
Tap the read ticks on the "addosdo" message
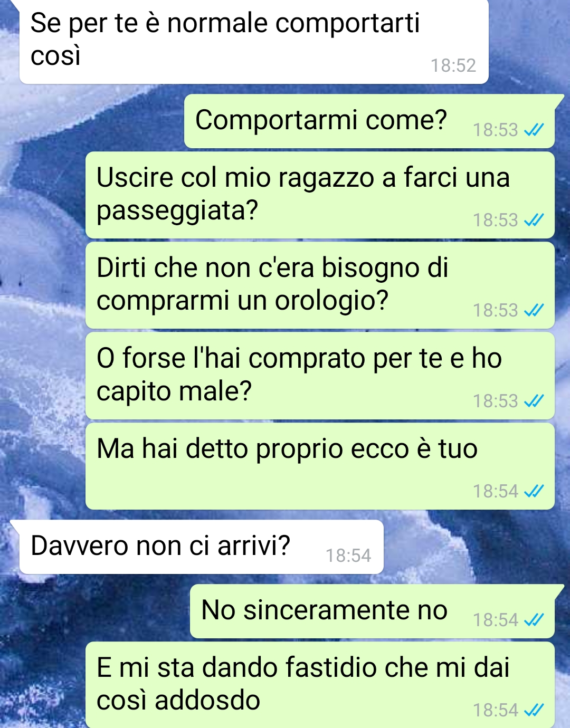coord(534,710)
